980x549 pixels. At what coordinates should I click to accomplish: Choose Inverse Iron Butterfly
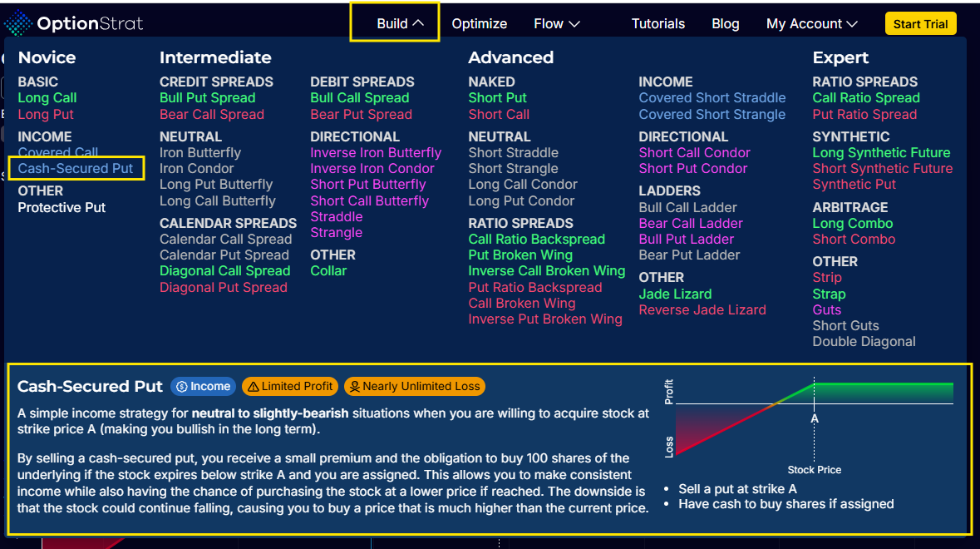pyautogui.click(x=376, y=152)
